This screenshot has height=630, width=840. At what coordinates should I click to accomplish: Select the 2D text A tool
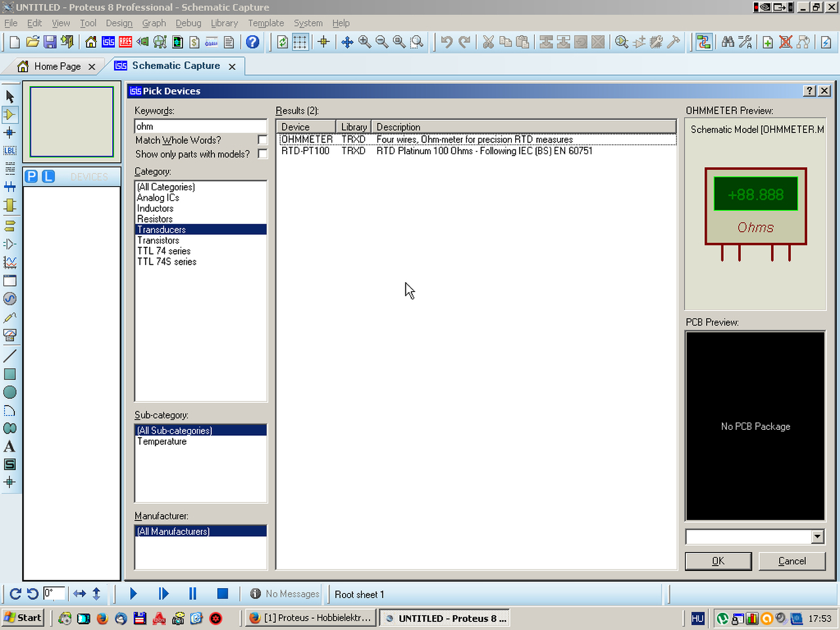(10, 446)
